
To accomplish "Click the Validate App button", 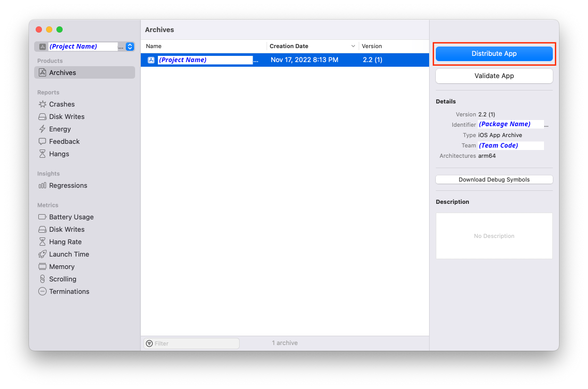I will click(494, 76).
